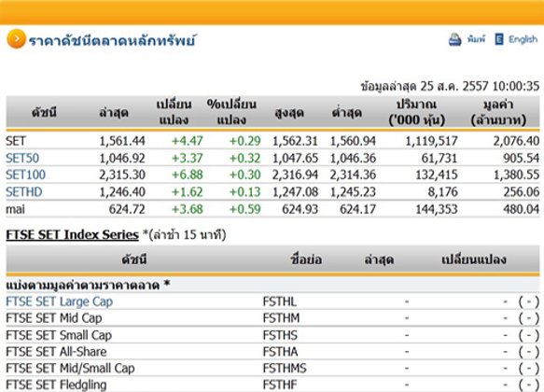Click the ดัชนี header in the top table
Viewport: 544px width, 392px height.
pos(44,113)
